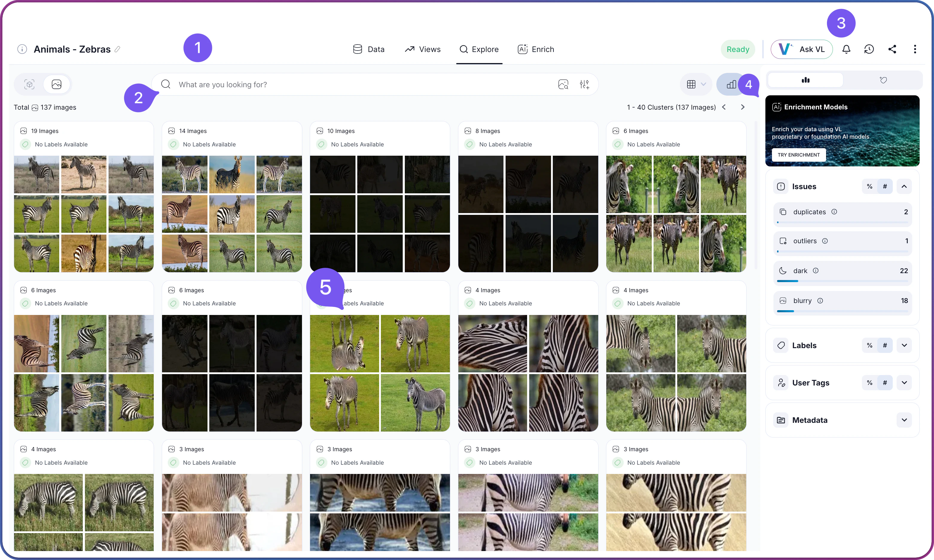Open notifications bell
Screen dimensions: 934x560
point(846,49)
